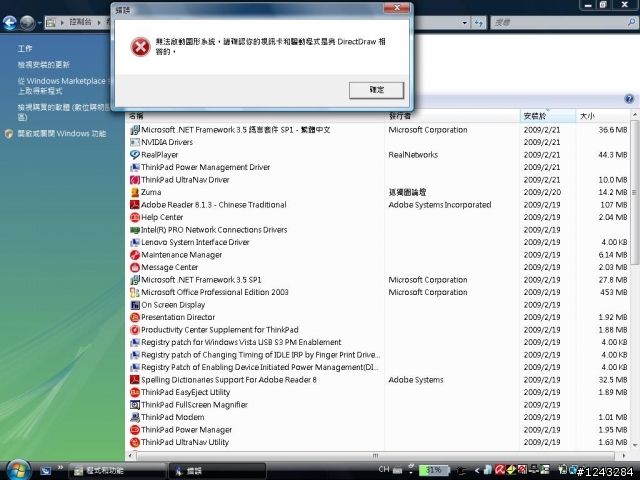Click the battery 31% indicator in tray
Viewport: 640px width, 480px height.
pyautogui.click(x=434, y=470)
